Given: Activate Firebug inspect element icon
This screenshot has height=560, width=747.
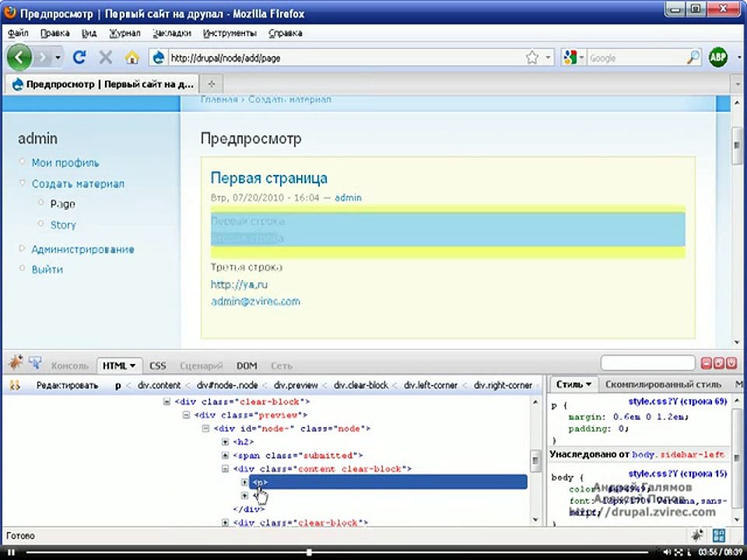Looking at the screenshot, I should [x=35, y=363].
